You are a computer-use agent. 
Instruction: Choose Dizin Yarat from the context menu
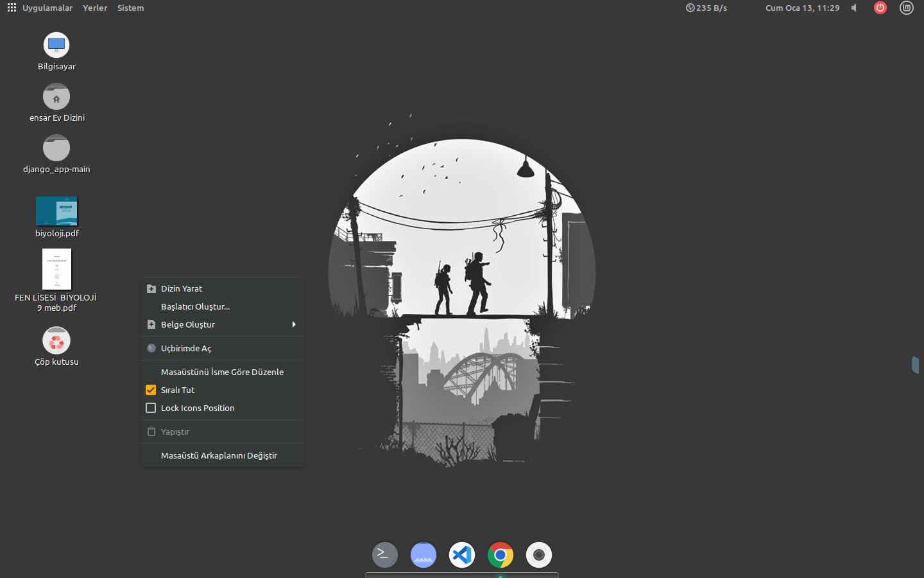222,288
